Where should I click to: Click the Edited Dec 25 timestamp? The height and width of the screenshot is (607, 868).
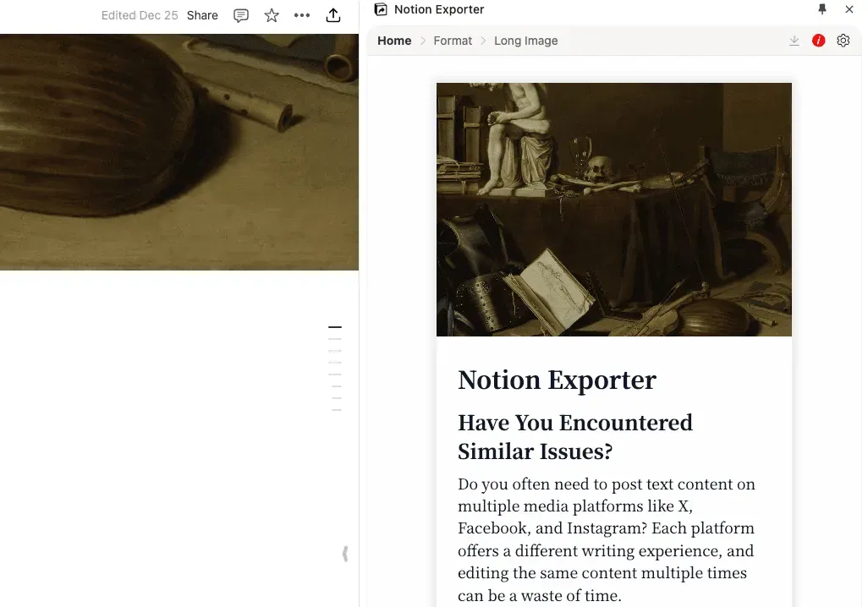point(140,14)
